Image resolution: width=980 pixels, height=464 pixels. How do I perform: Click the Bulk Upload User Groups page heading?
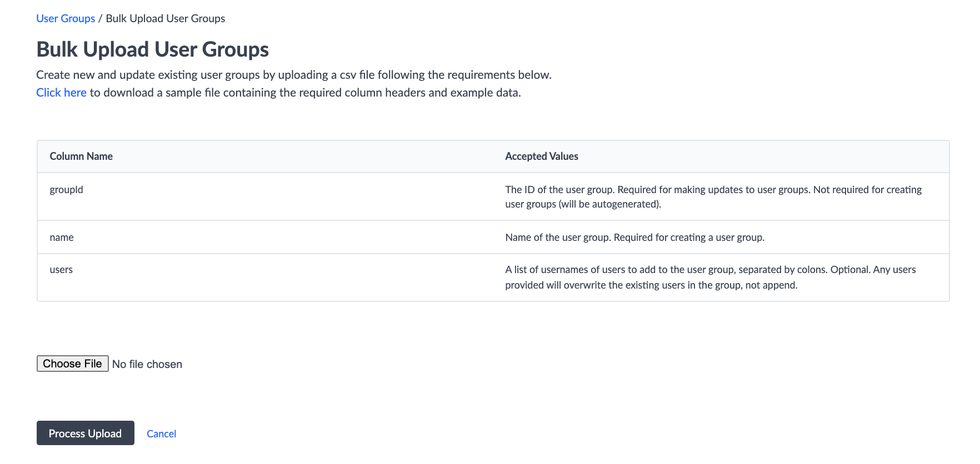pyautogui.click(x=153, y=49)
